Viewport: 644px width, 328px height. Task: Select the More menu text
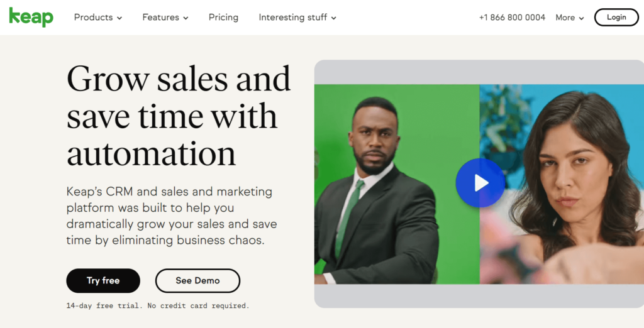click(x=565, y=18)
